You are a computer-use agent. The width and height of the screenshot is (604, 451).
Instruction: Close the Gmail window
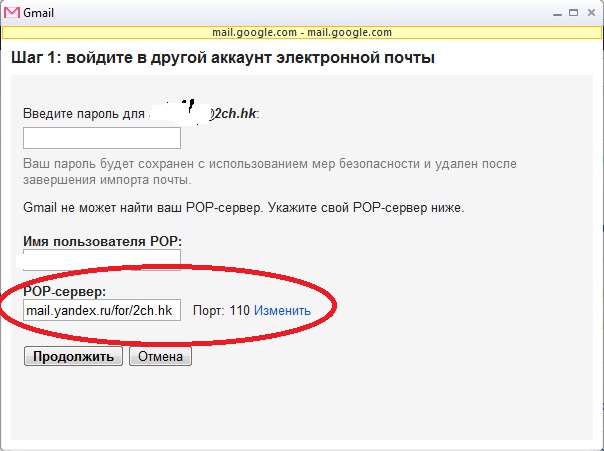click(x=591, y=13)
